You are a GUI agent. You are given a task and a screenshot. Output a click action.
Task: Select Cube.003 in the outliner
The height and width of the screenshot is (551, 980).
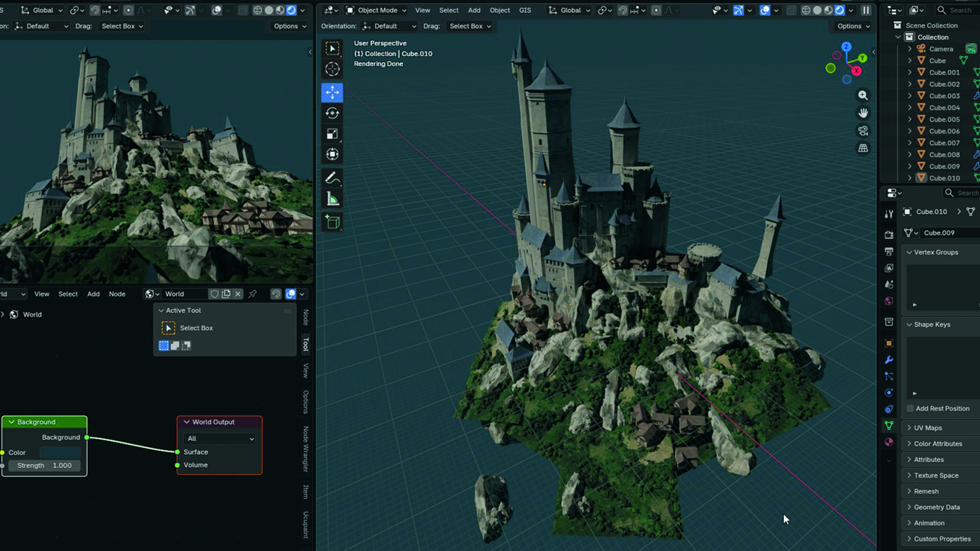(944, 96)
